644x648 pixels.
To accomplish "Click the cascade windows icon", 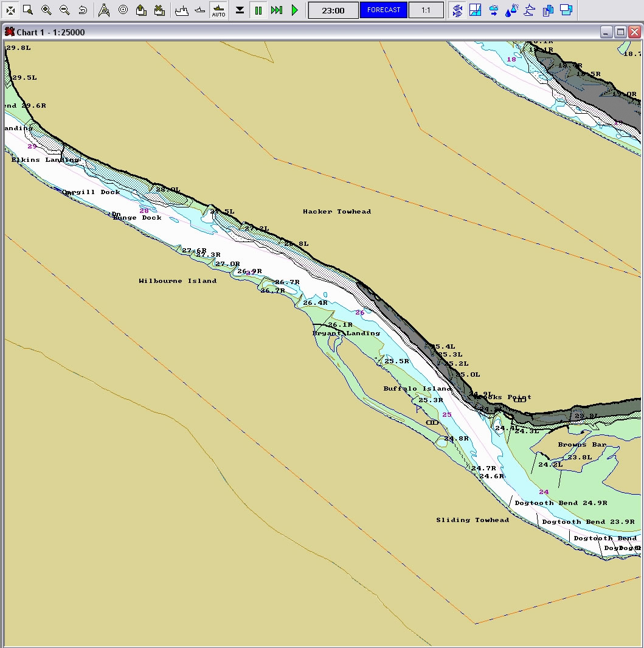I will click(x=566, y=10).
